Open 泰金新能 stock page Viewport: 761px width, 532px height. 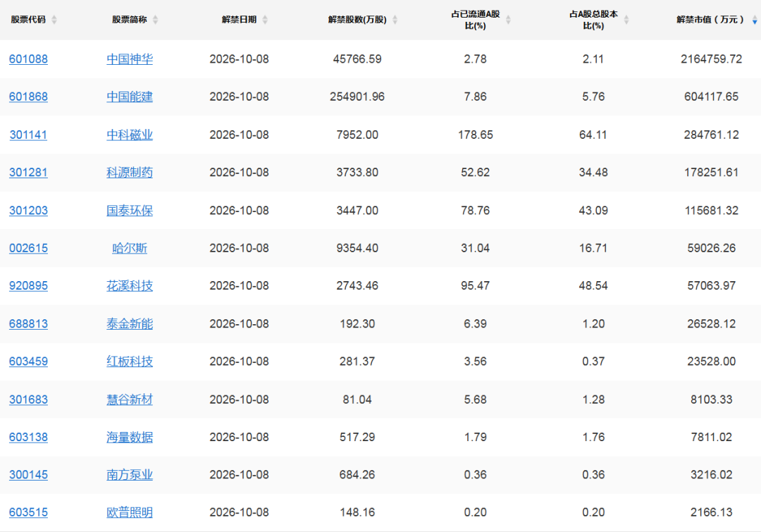point(130,323)
